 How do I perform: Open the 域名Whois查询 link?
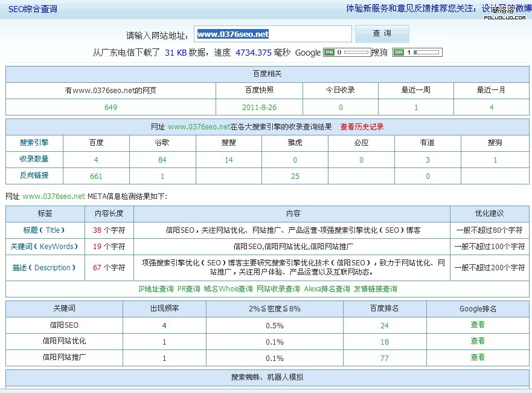tap(228, 289)
